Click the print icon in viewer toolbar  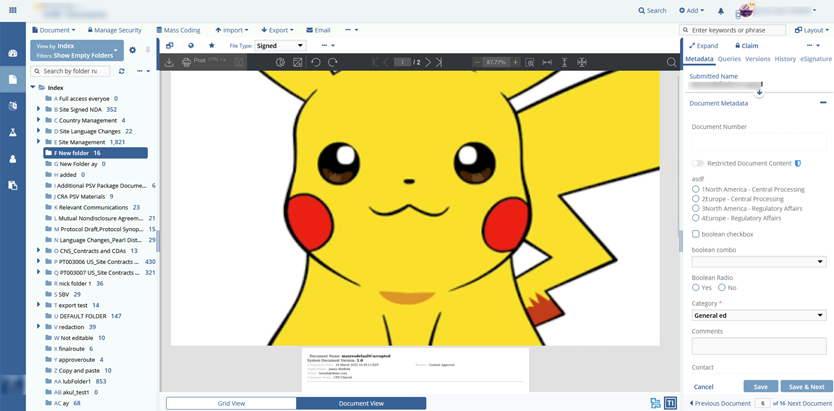(186, 62)
